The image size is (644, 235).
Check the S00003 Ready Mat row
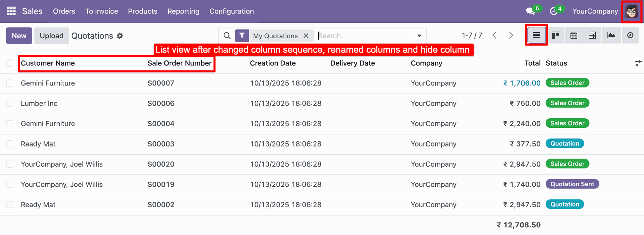pyautogui.click(x=10, y=144)
